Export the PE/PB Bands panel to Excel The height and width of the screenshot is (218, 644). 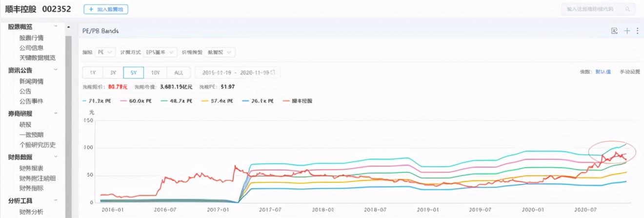tap(615, 31)
